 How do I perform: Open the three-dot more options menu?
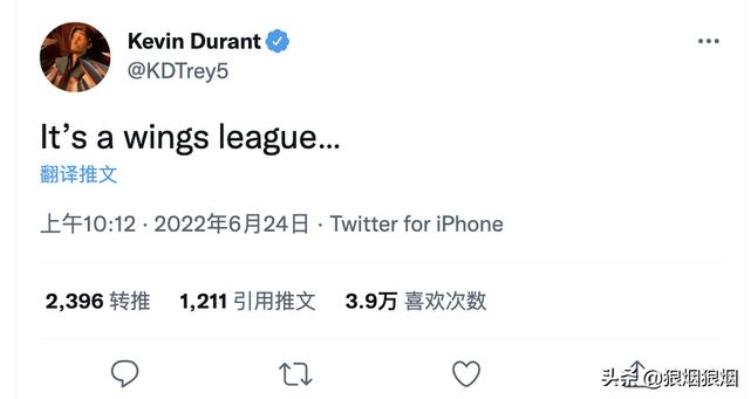(x=708, y=41)
